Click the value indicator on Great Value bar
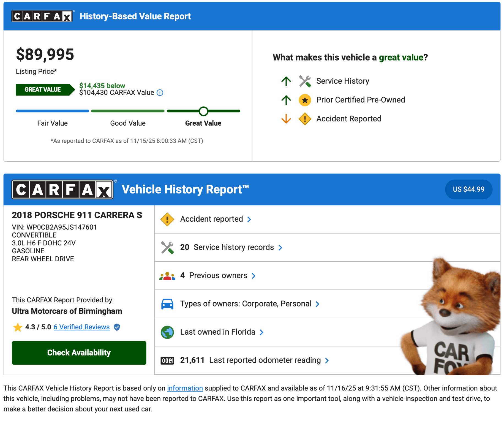504x423 pixels. point(203,111)
